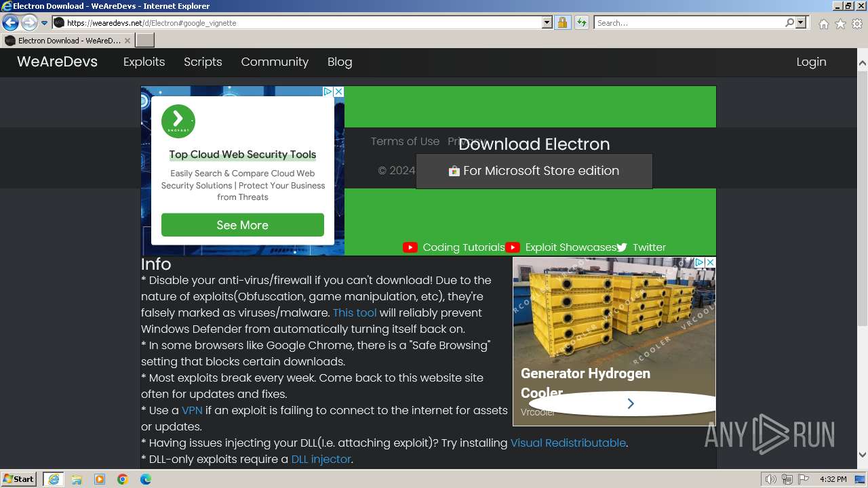
Task: Click the Home icon in IE toolbar
Action: pos(823,24)
